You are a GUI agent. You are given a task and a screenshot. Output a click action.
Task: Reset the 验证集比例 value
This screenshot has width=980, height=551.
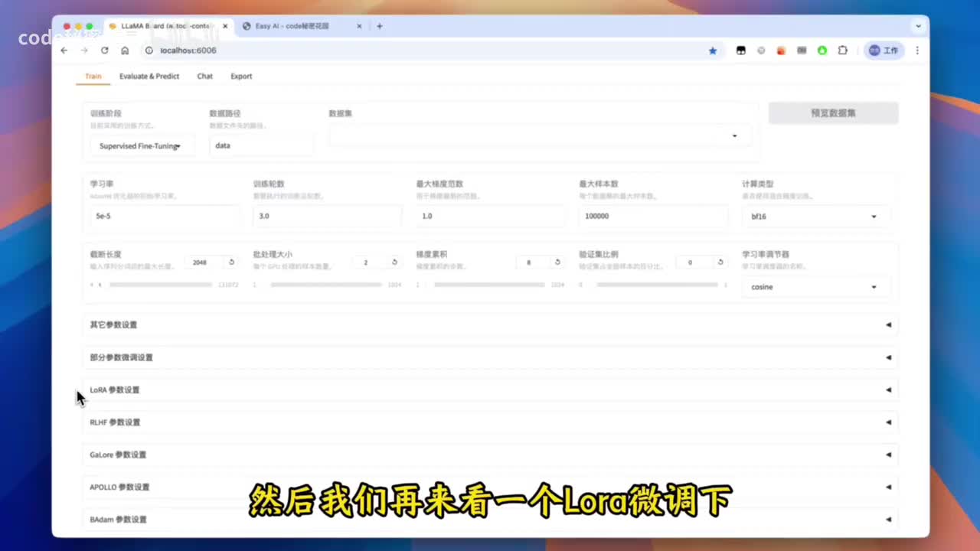(x=720, y=262)
